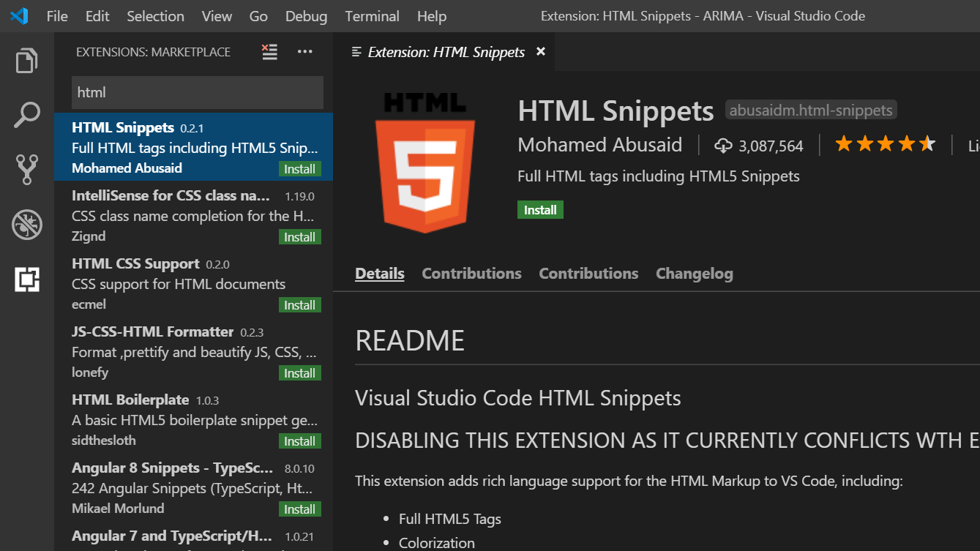The image size is (980, 551).
Task: Open the Explorer view in activity bar
Action: click(x=27, y=61)
